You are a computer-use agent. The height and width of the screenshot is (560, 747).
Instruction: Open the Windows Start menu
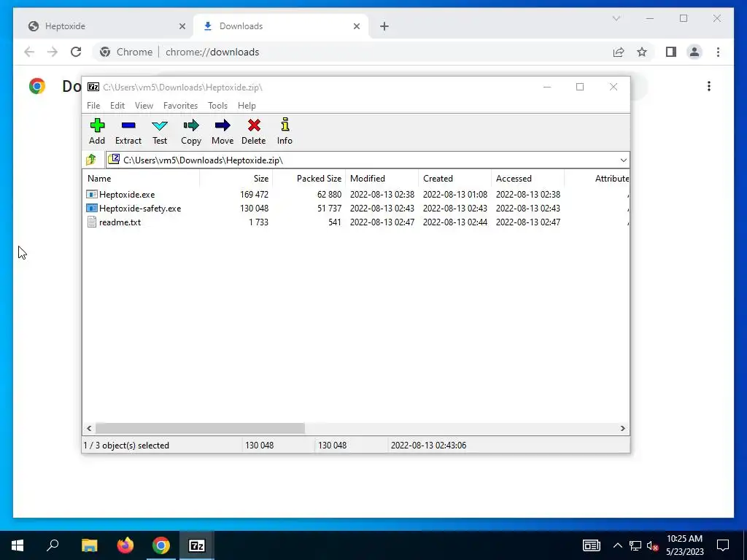18,545
